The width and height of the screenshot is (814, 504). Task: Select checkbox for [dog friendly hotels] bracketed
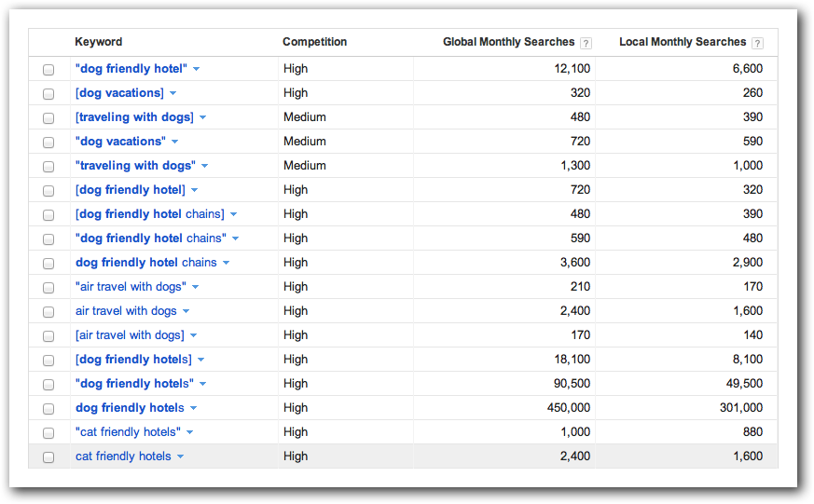tap(48, 361)
